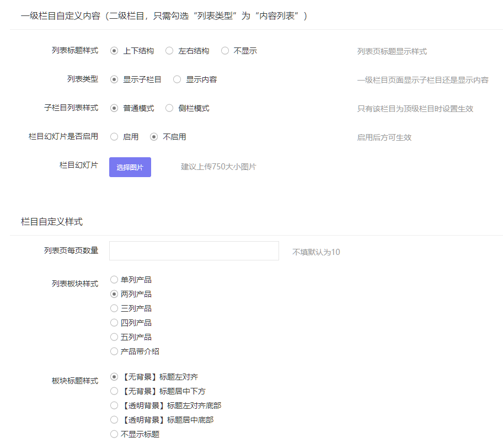The width and height of the screenshot is (503, 448).
Task: Select 显示内容 list type
Action: tap(177, 79)
